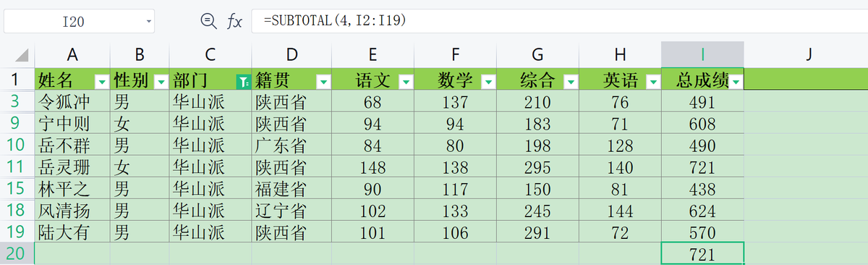This screenshot has height=265, width=868.
Task: Select the cell with total 624
Action: [702, 212]
